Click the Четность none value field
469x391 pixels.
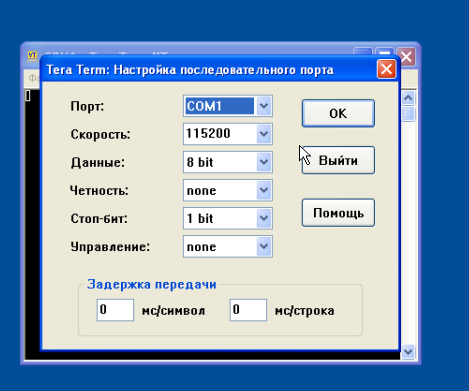pyautogui.click(x=220, y=190)
